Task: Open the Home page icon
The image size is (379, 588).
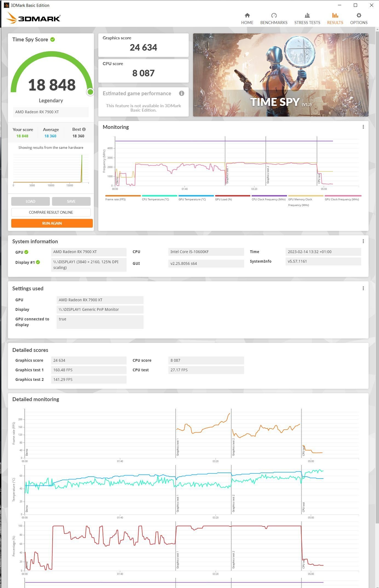Action: [247, 16]
